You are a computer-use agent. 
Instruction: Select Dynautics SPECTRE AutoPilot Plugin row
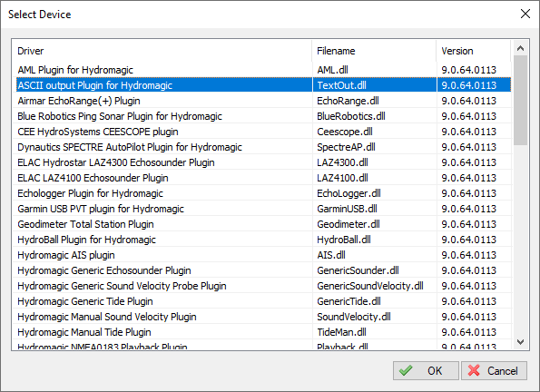pos(263,147)
